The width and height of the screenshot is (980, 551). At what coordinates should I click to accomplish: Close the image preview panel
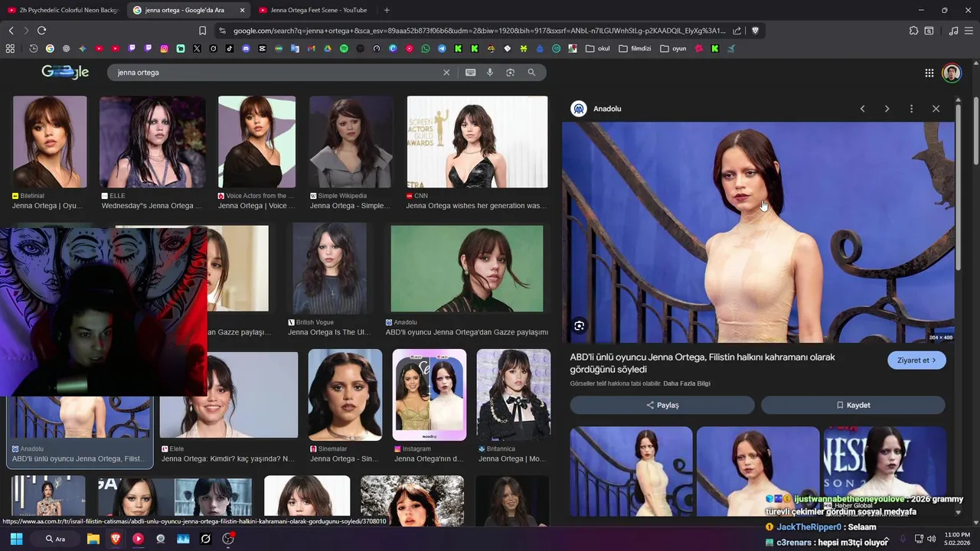coord(936,109)
